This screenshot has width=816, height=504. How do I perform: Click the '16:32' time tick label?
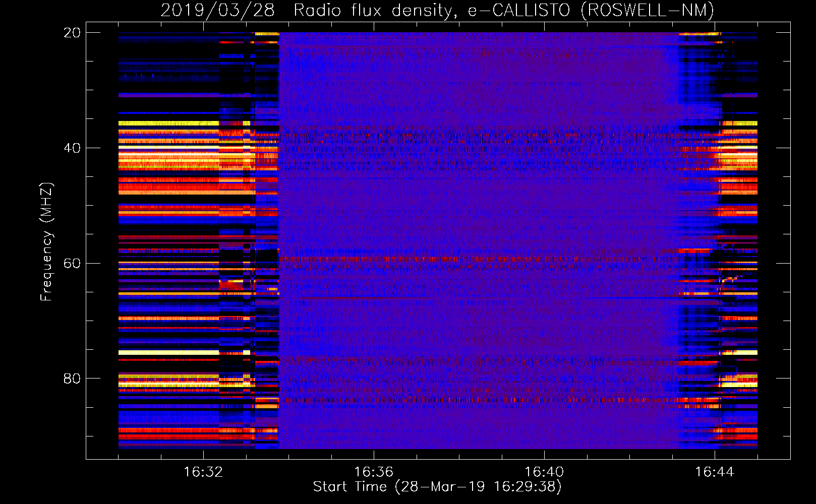point(203,472)
